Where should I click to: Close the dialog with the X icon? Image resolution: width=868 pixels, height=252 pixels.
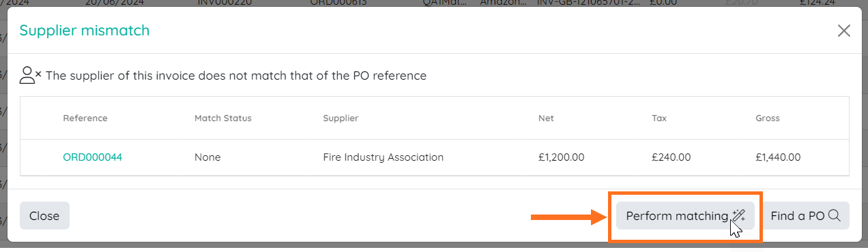coord(844,31)
